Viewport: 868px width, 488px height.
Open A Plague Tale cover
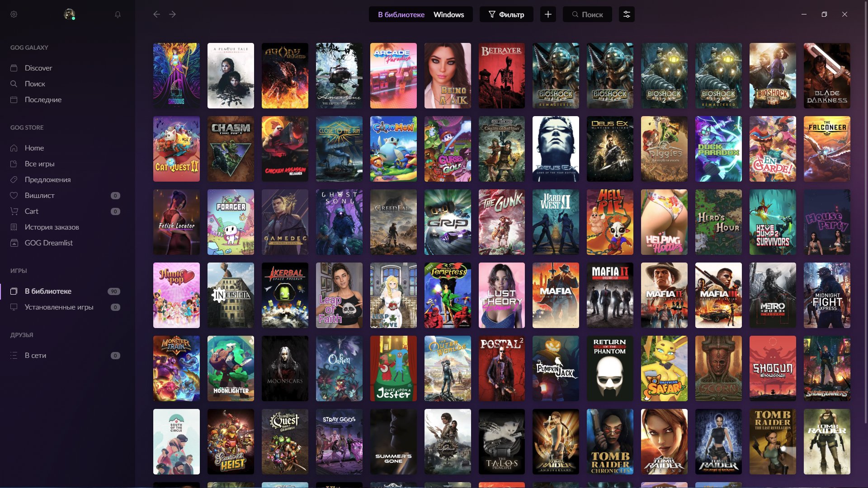tap(231, 75)
